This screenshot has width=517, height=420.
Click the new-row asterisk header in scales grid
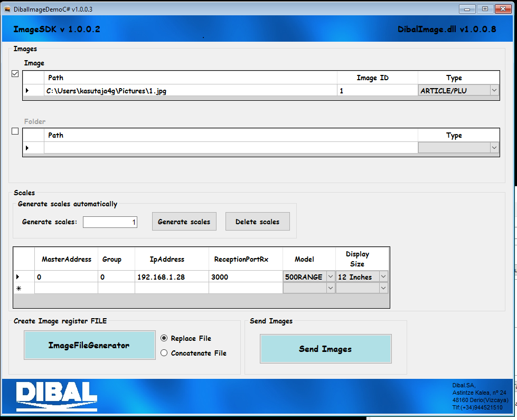pyautogui.click(x=24, y=288)
